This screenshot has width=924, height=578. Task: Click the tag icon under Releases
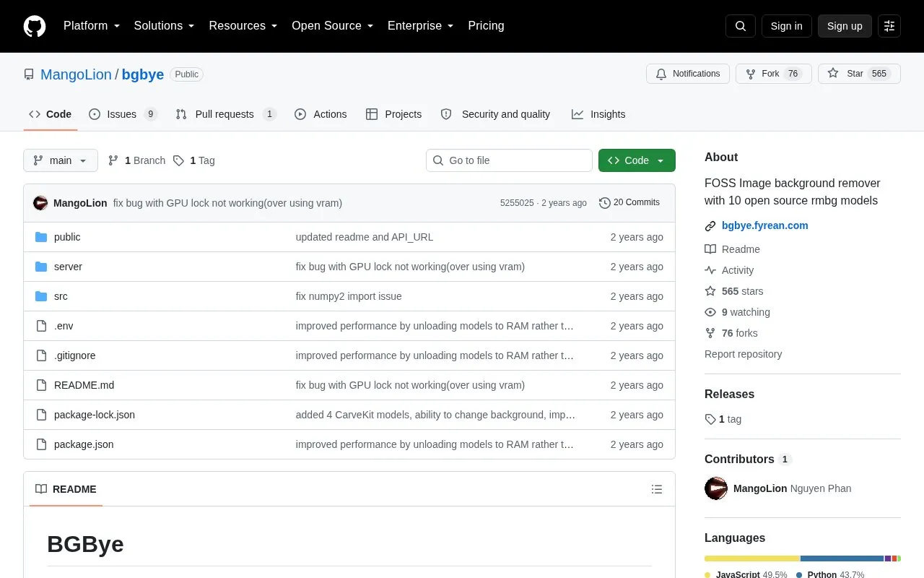click(710, 419)
